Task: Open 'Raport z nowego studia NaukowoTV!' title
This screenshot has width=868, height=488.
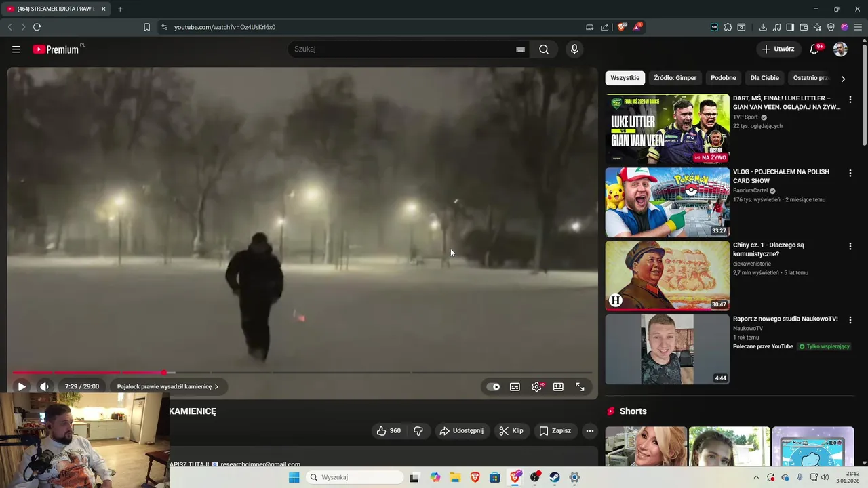Action: coord(785,319)
